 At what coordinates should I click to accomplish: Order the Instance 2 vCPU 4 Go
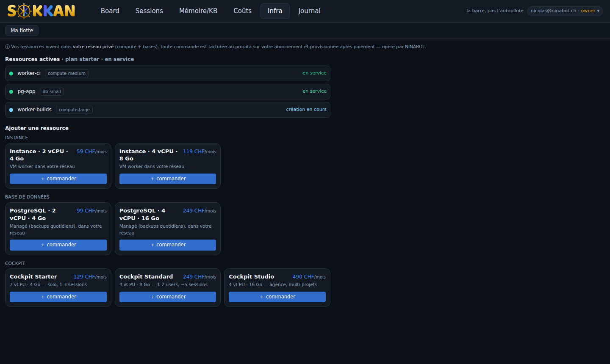tap(58, 179)
